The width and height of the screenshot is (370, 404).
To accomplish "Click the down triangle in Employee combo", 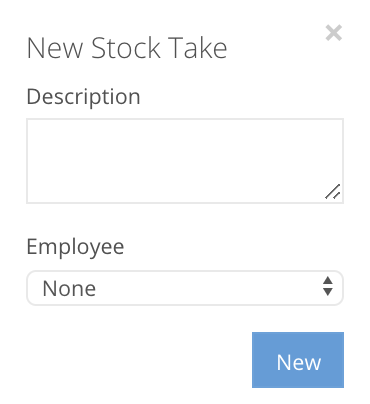I will 328,292.
